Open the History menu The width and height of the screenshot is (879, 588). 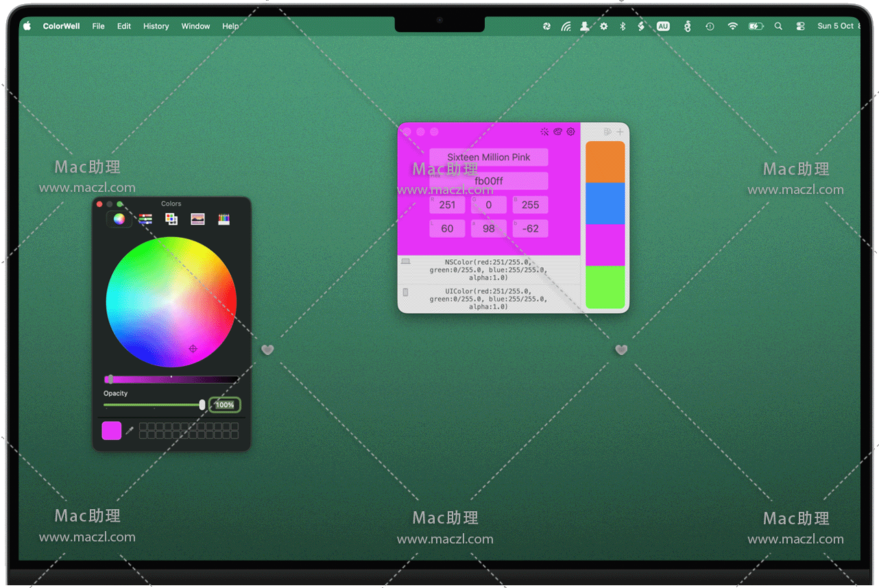pyautogui.click(x=156, y=26)
